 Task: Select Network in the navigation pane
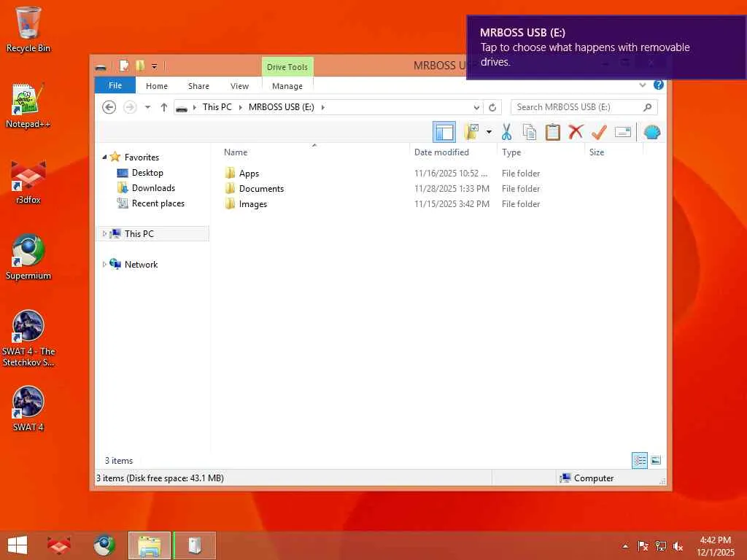pos(141,264)
